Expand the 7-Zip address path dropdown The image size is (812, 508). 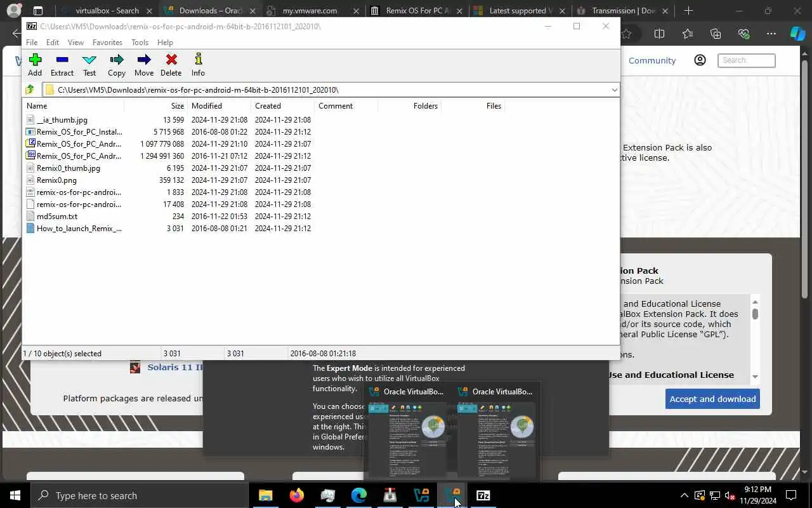click(x=614, y=90)
